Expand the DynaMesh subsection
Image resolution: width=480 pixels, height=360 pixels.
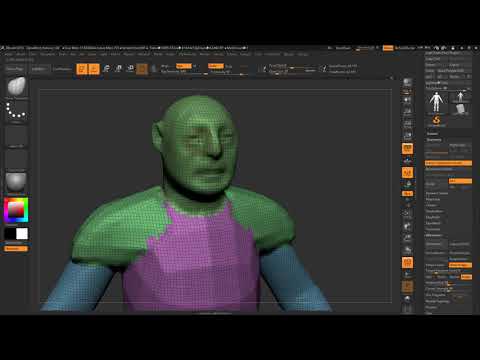coord(433,223)
